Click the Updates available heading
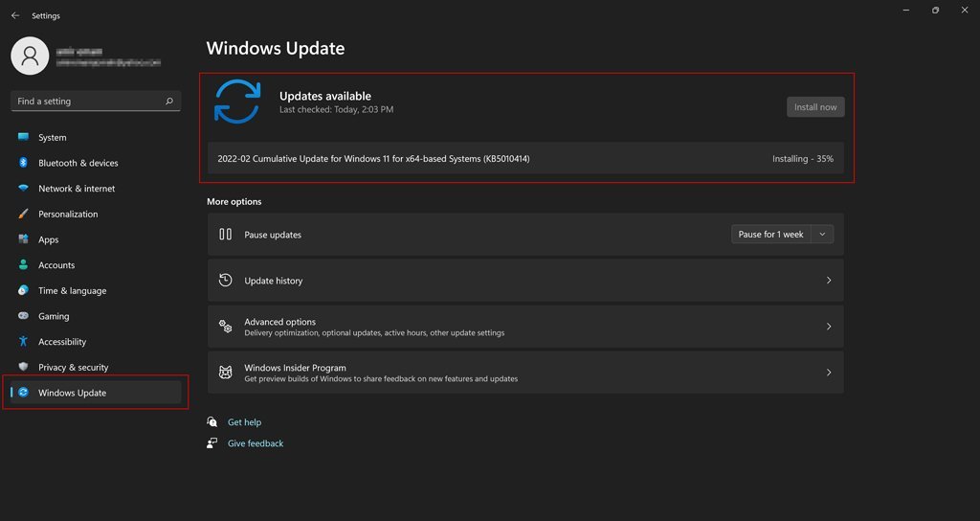The width and height of the screenshot is (980, 521). [325, 97]
